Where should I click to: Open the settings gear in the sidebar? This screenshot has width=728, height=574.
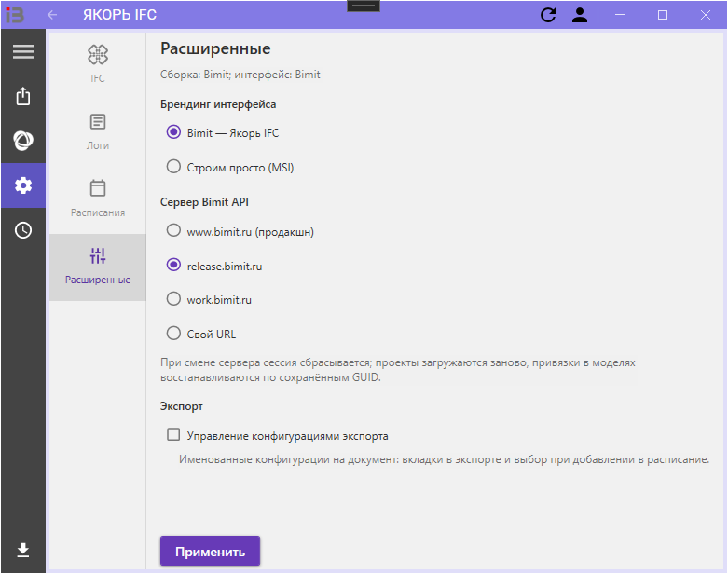(23, 185)
